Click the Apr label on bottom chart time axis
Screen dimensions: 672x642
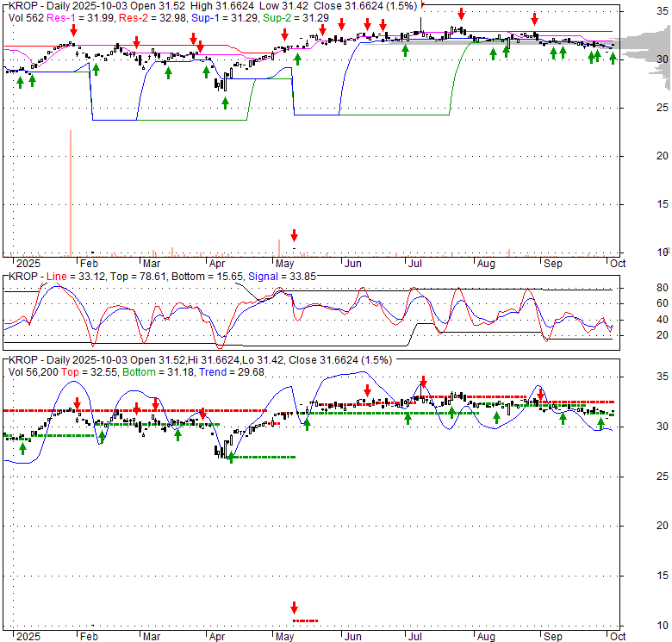(x=216, y=636)
